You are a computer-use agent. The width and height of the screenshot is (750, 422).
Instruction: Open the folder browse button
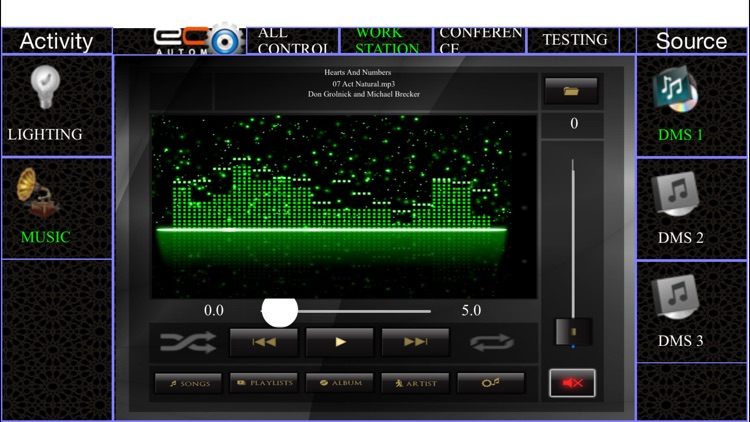coord(571,90)
